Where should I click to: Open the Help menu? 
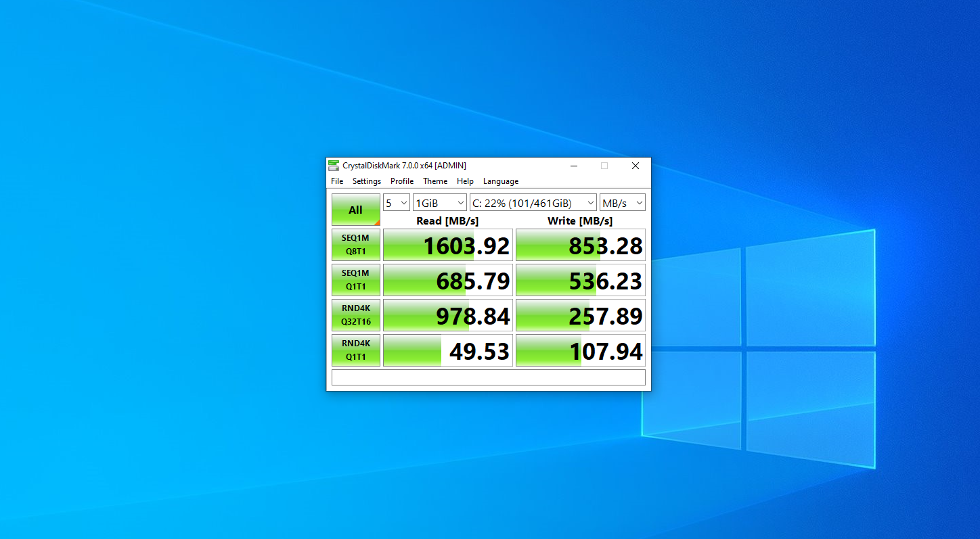pos(465,181)
